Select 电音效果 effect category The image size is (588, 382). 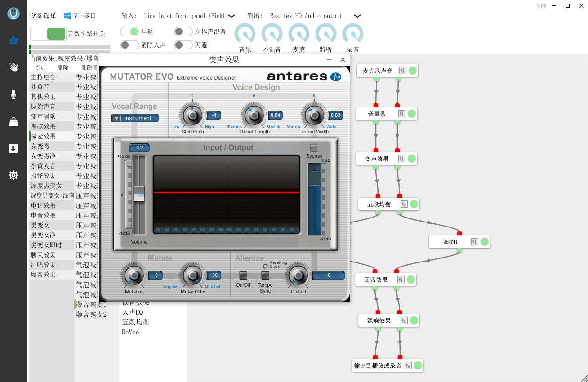tap(52, 215)
